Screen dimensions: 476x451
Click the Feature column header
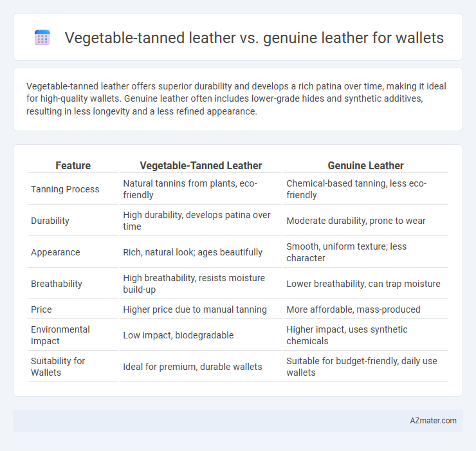point(73,165)
